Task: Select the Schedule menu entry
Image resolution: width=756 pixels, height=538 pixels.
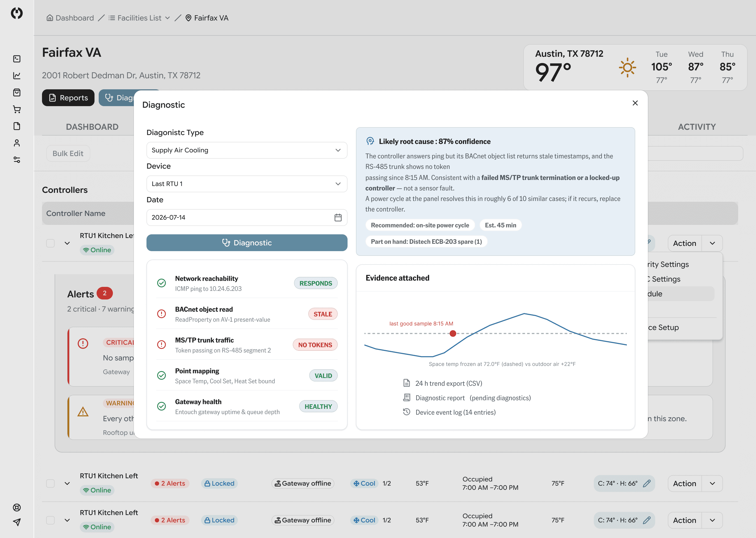Action: coord(681,294)
